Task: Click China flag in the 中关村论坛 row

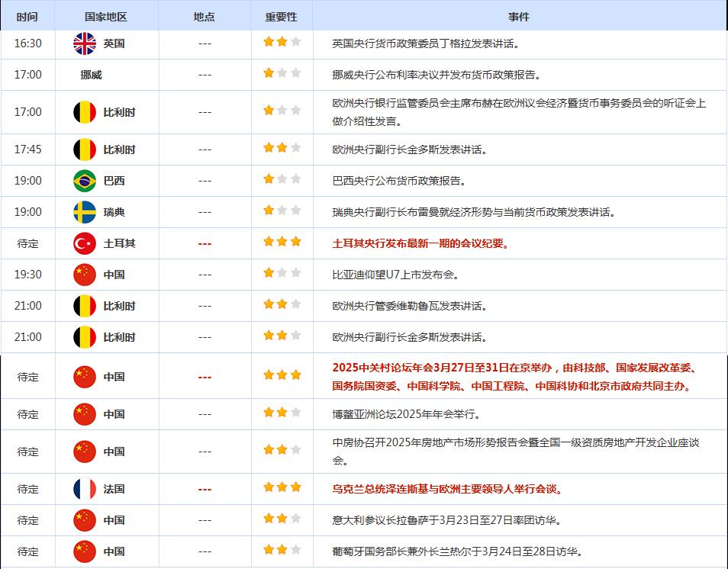Action: pos(85,377)
